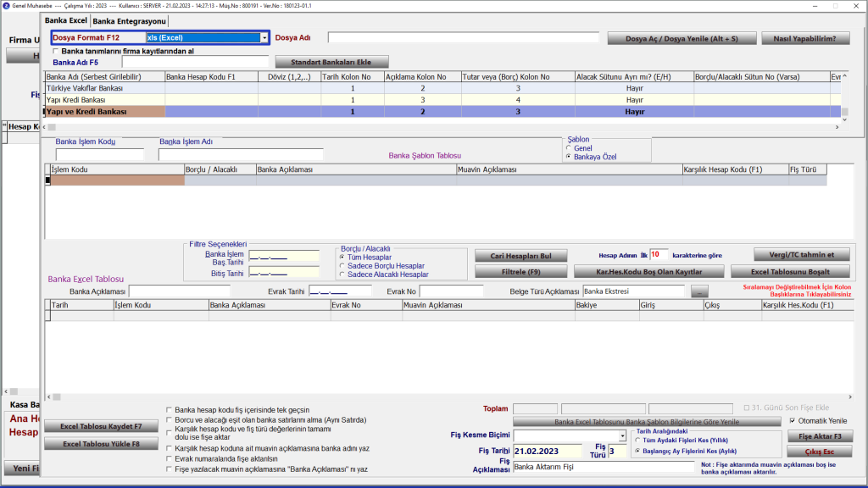Click Dosya Aç / Dosya Yenile button
This screenshot has width=868, height=488.
pos(682,39)
